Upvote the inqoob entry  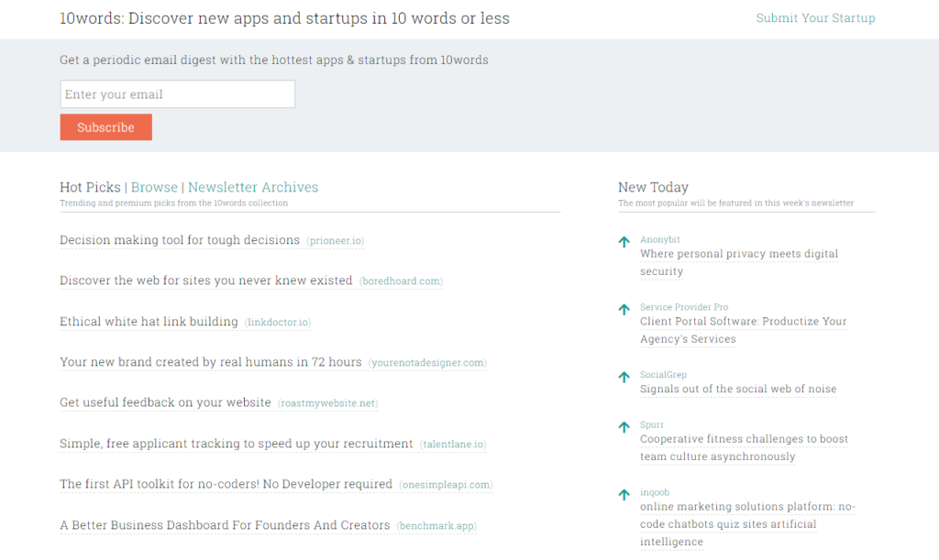point(623,494)
